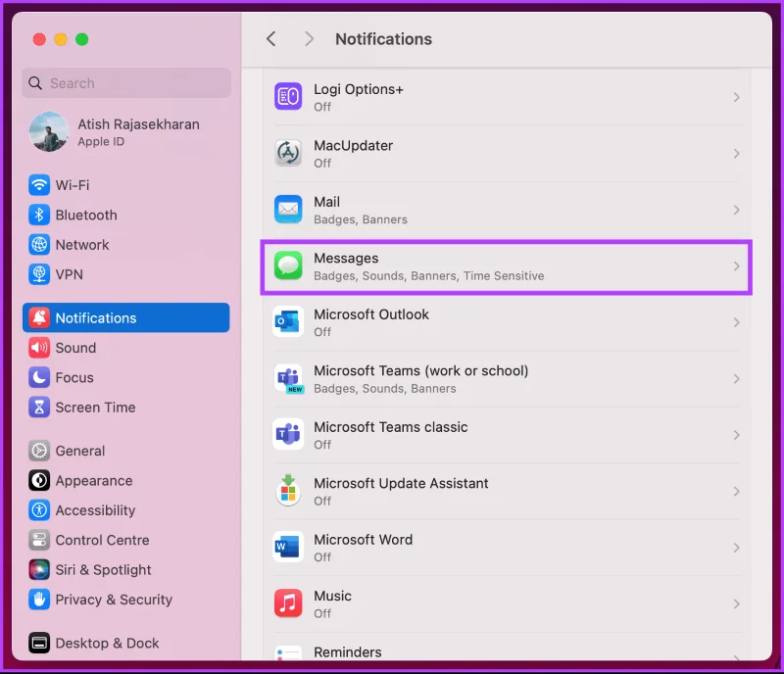Open Wi-Fi settings pane
Screen dimensions: 784x674
coord(126,185)
